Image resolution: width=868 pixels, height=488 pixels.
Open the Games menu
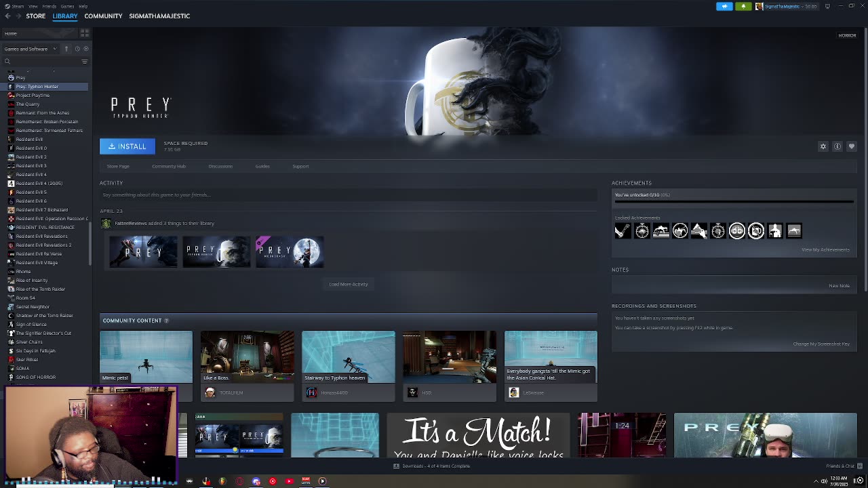67,6
